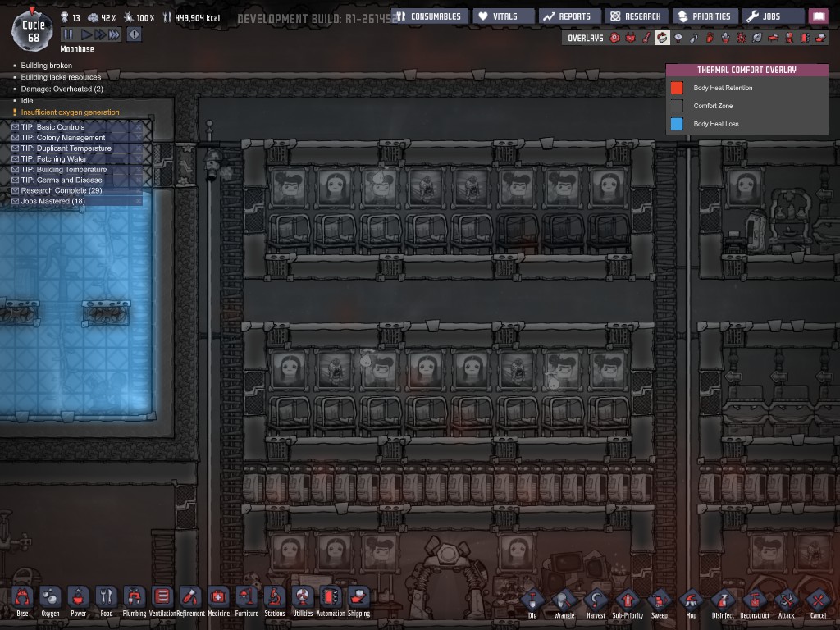Viewport: 840px width, 630px height.
Task: Open the Jobs menu
Action: coord(773,16)
